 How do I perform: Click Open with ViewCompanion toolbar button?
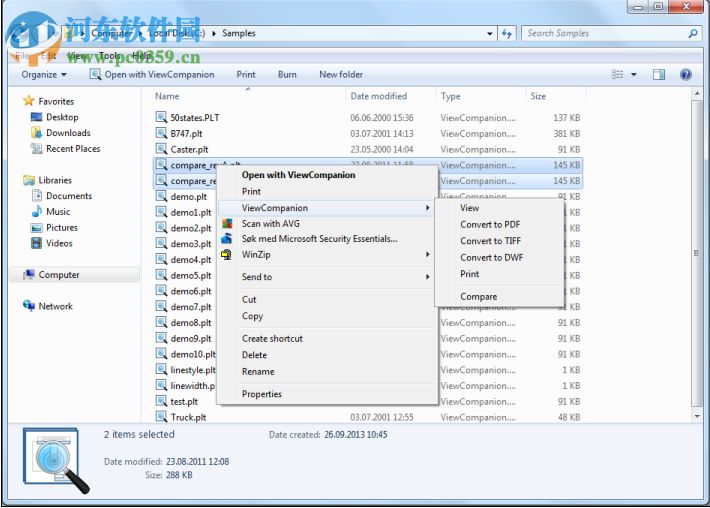pyautogui.click(x=152, y=74)
